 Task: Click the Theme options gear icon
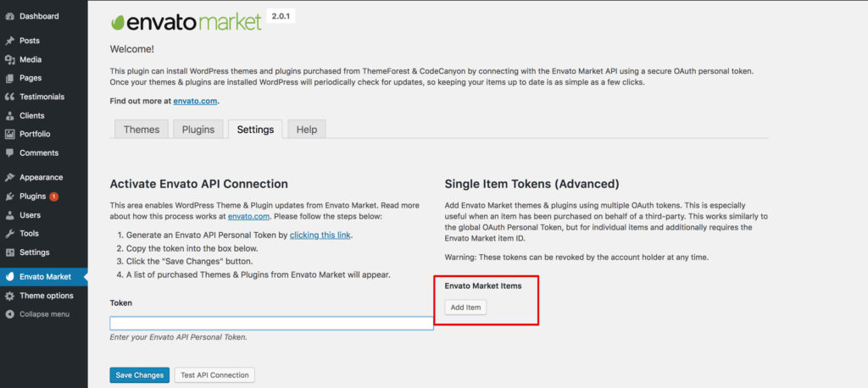click(9, 296)
